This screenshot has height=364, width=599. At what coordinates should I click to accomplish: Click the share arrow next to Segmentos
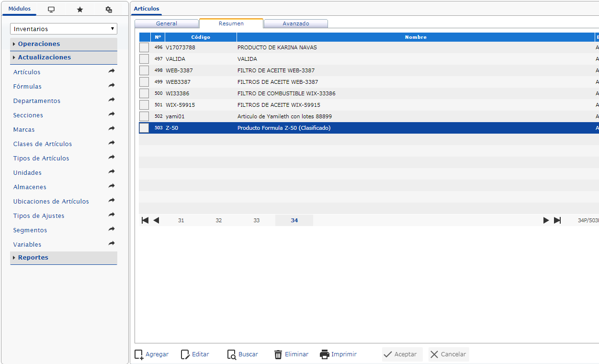coord(112,229)
